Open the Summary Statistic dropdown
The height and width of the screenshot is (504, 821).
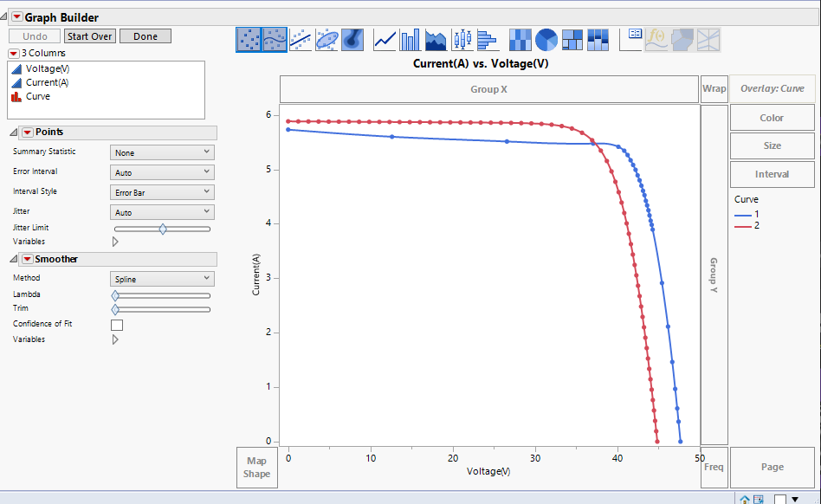pyautogui.click(x=162, y=152)
